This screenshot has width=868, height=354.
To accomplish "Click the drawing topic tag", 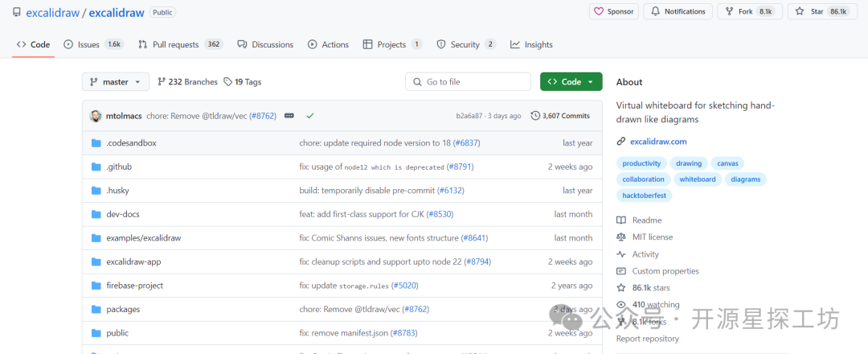I will tap(689, 163).
